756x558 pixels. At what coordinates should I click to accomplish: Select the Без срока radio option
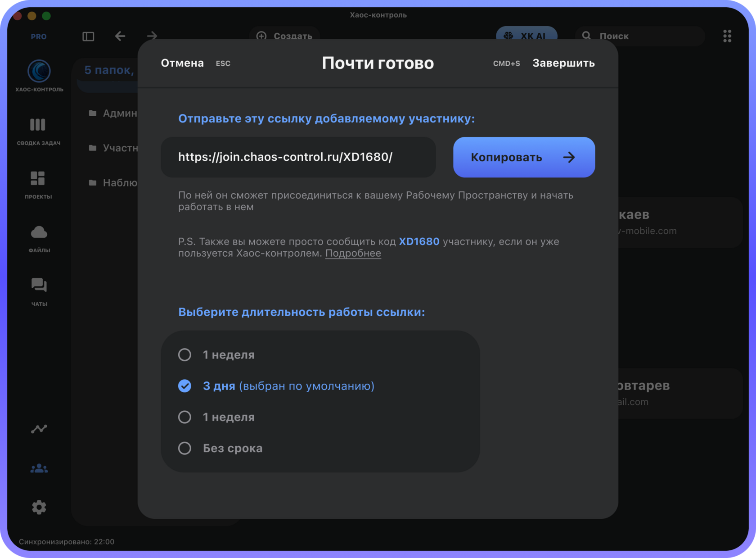tap(184, 448)
